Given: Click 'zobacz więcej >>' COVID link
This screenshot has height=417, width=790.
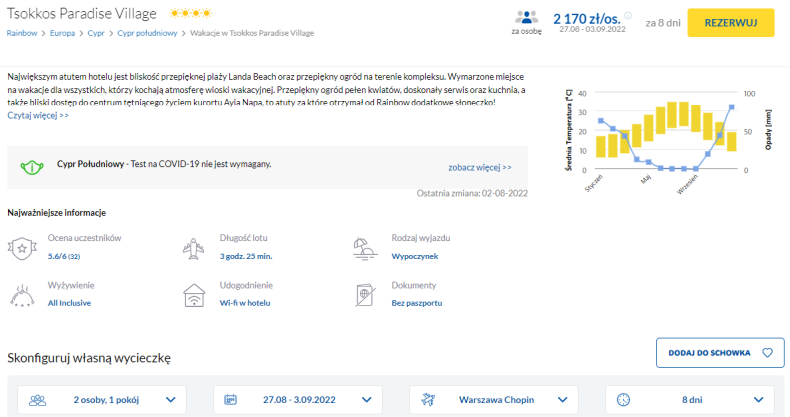Looking at the screenshot, I should (x=480, y=167).
